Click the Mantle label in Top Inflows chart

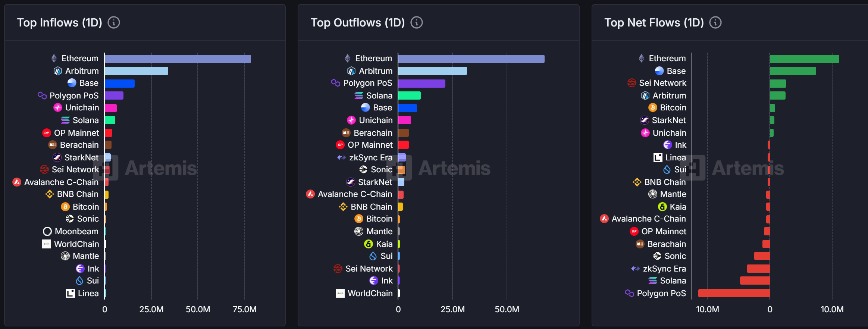pyautogui.click(x=86, y=256)
